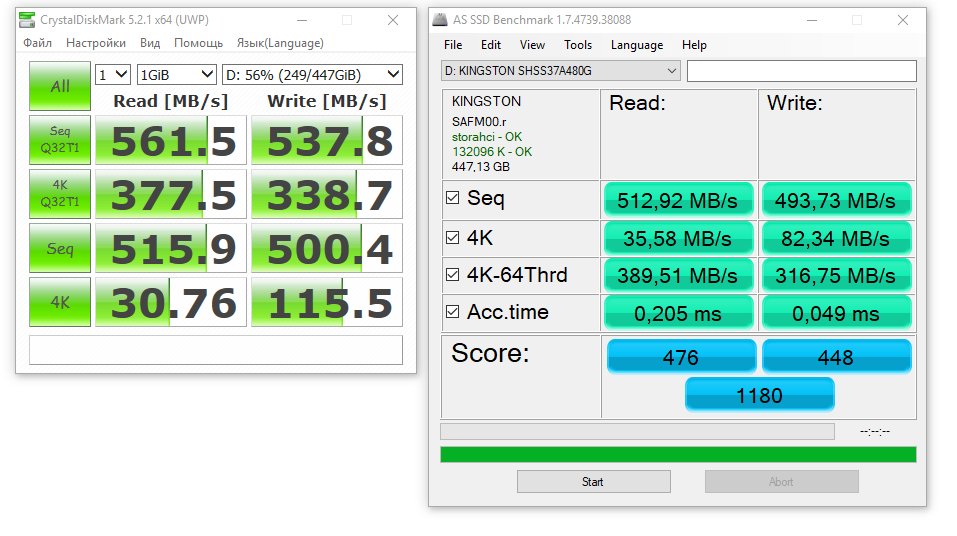Open the Настройки menu
This screenshot has width=957, height=536.
pyautogui.click(x=96, y=43)
